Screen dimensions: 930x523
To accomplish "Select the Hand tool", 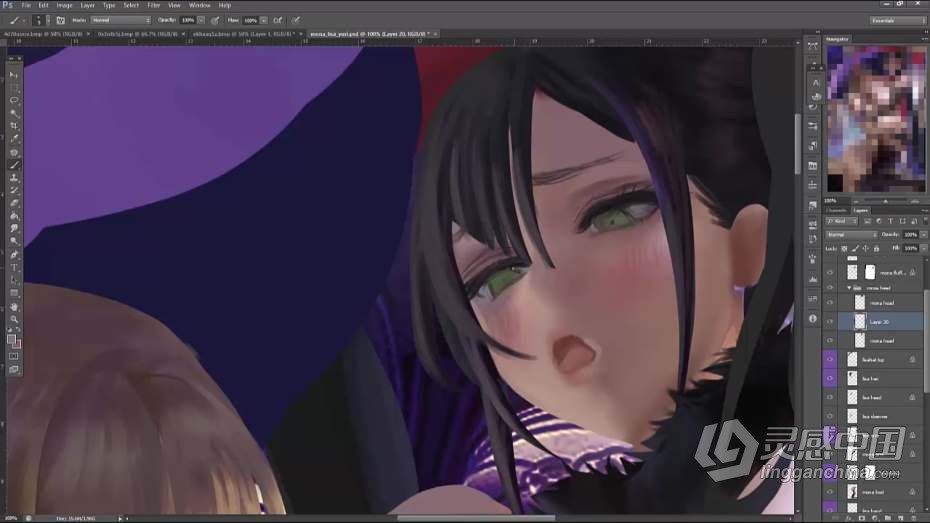I will tap(14, 306).
